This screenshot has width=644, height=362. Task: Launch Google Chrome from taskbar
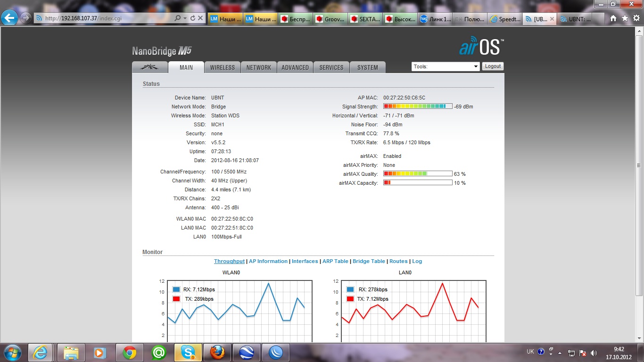point(130,352)
